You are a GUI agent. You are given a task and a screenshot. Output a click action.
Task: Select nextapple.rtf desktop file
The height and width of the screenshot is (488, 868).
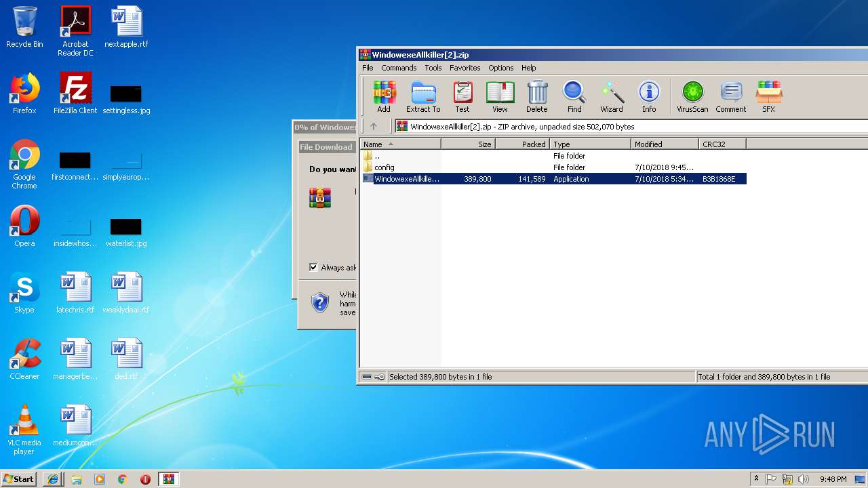coord(126,27)
